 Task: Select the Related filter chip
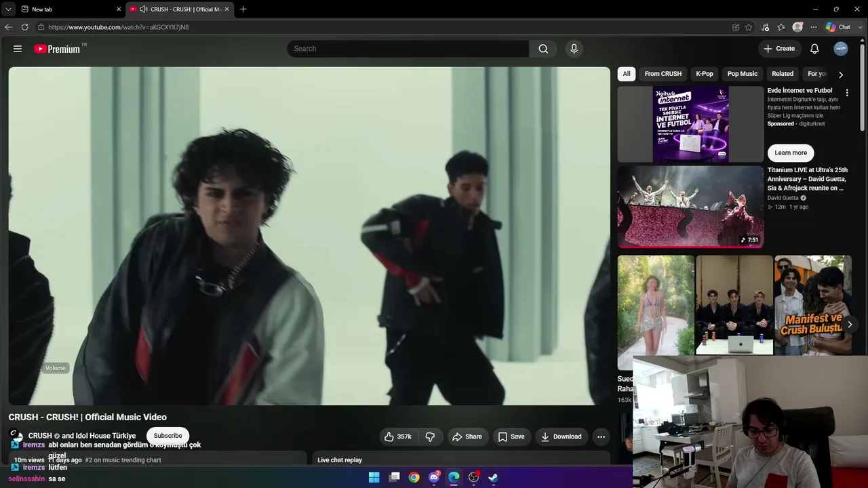point(783,74)
